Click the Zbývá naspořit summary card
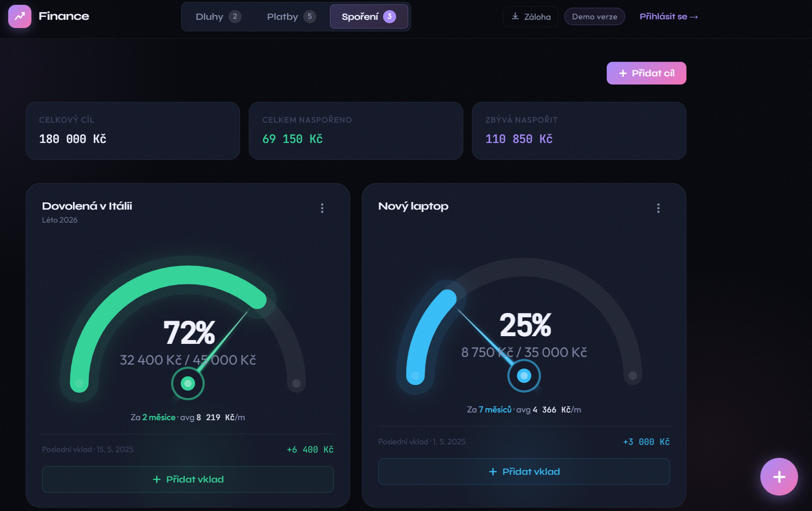This screenshot has height=511, width=812. (579, 131)
